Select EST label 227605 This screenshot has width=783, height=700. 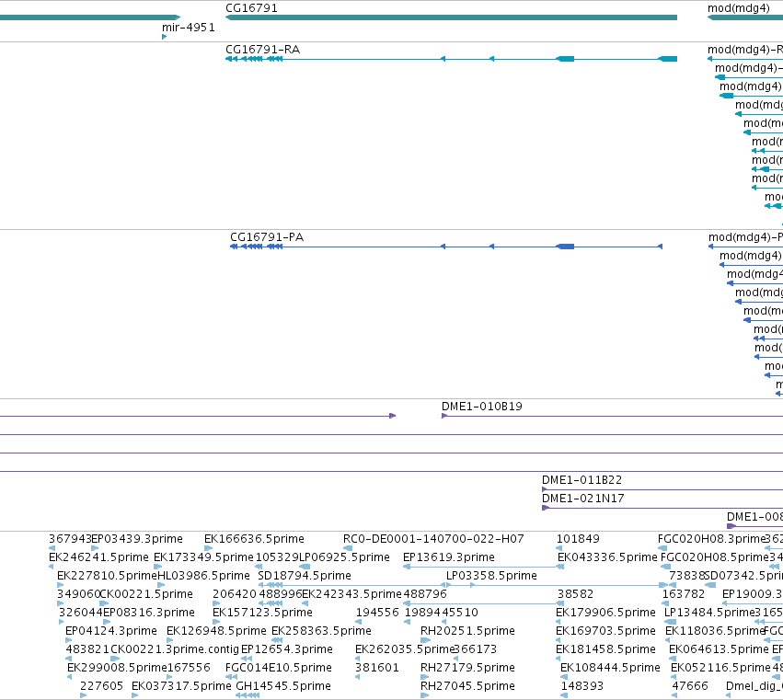coord(101,686)
